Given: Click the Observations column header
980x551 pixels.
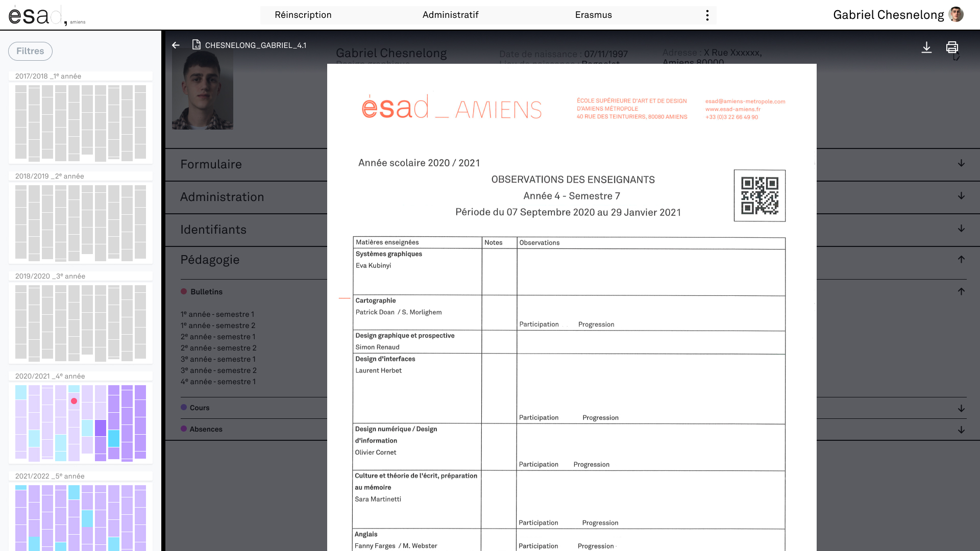Looking at the screenshot, I should 540,242.
